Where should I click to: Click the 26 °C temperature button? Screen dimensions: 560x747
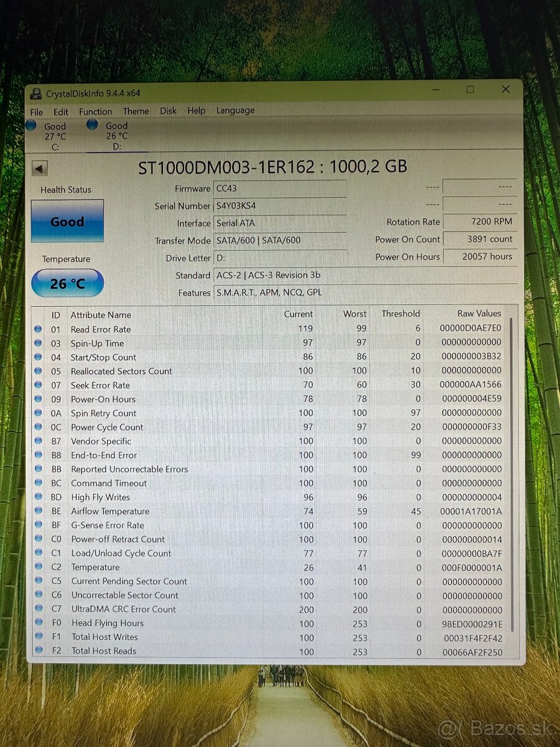(x=67, y=283)
